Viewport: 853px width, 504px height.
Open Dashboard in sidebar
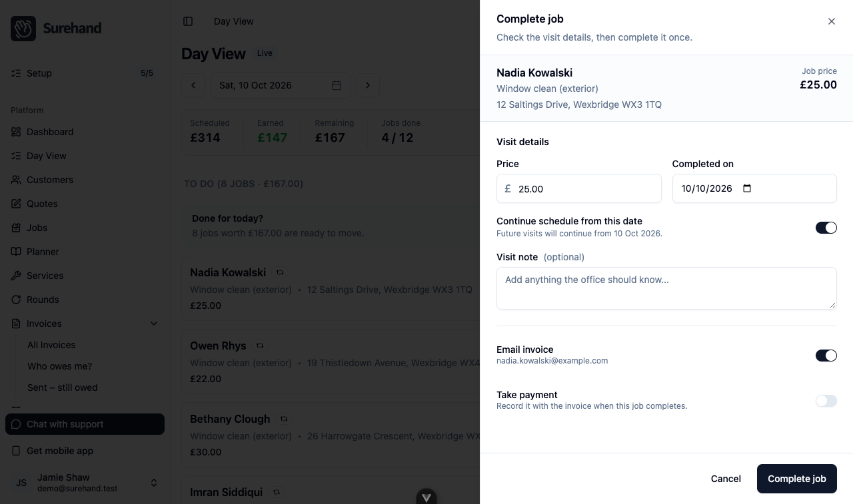pyautogui.click(x=85, y=132)
